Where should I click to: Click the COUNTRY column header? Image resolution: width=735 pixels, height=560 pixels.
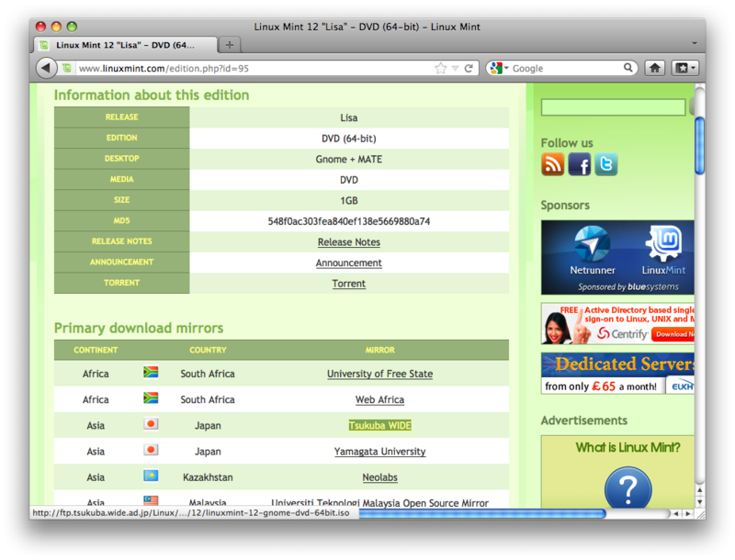208,350
